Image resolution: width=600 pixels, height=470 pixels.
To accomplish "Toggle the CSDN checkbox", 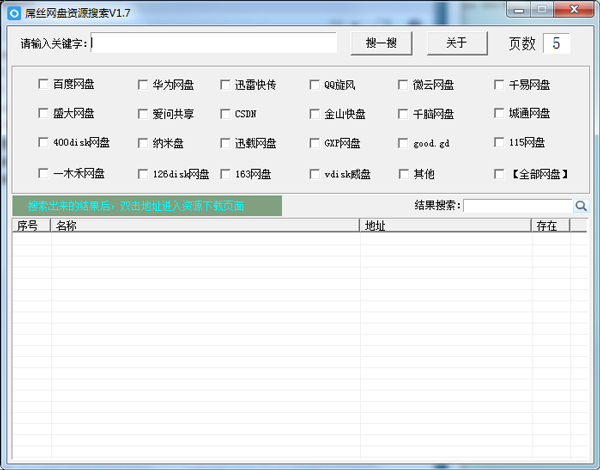I will pos(226,114).
